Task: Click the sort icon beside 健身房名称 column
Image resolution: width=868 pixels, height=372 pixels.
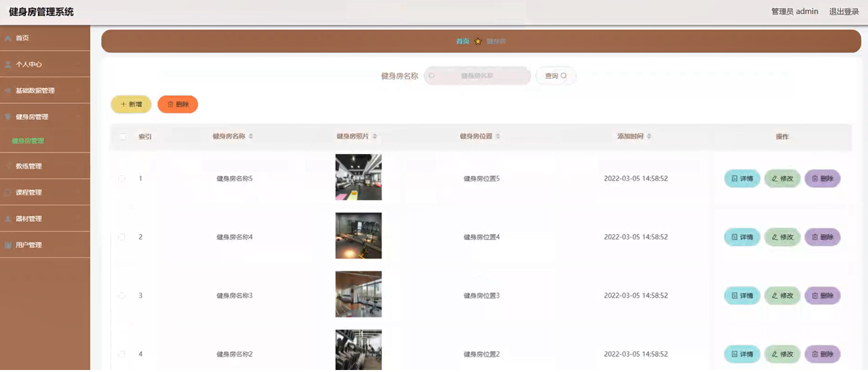Action: click(250, 137)
